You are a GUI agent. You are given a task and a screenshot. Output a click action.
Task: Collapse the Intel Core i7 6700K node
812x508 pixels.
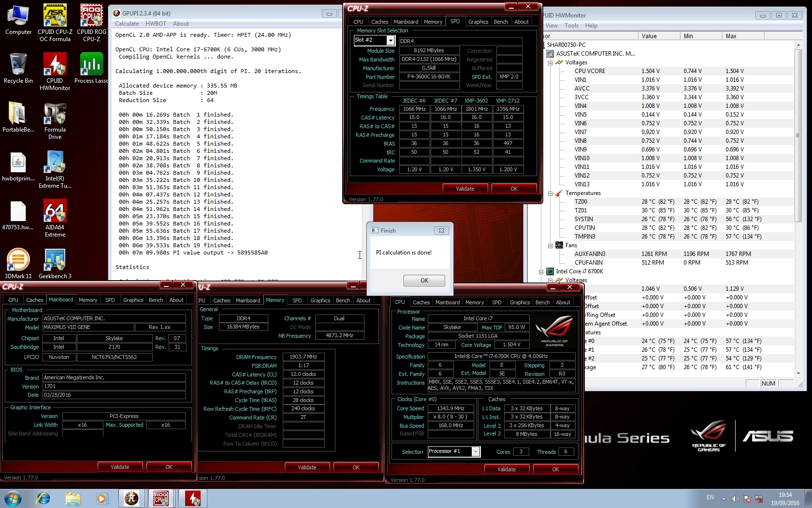pyautogui.click(x=541, y=271)
